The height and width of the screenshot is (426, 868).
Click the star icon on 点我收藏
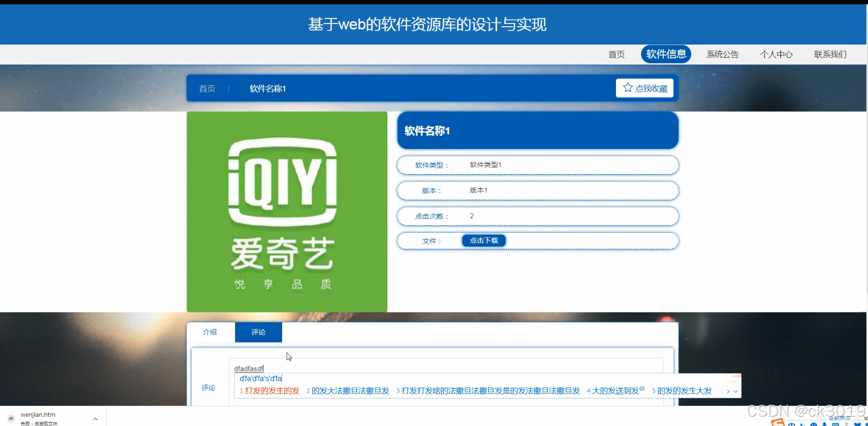coord(627,88)
